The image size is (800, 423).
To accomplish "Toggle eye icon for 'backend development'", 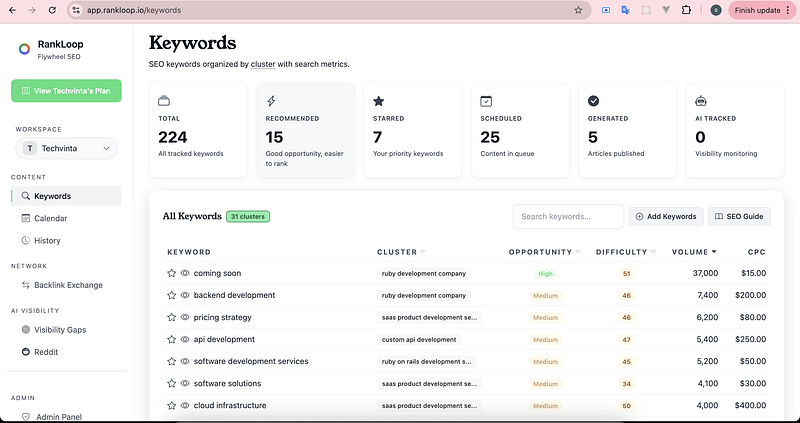I will tap(185, 295).
